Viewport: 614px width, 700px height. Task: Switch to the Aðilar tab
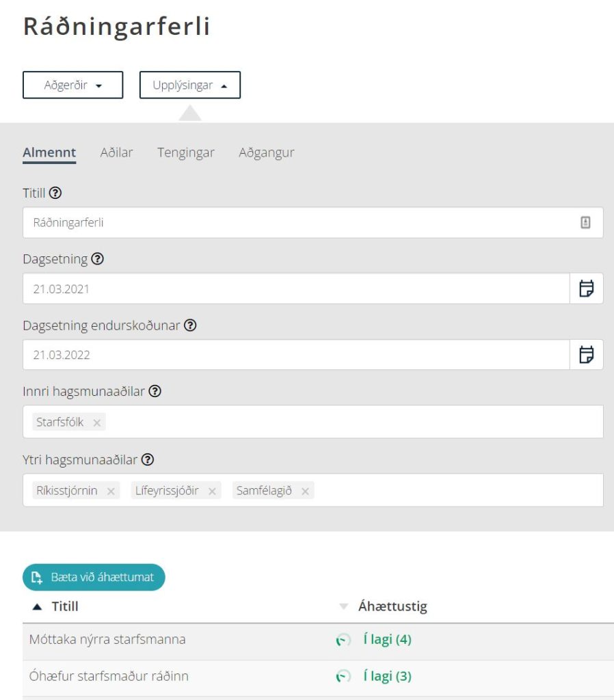tap(116, 152)
